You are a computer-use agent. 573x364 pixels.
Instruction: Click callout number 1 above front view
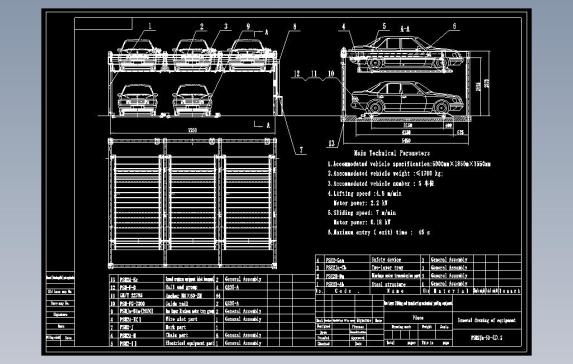tap(149, 26)
